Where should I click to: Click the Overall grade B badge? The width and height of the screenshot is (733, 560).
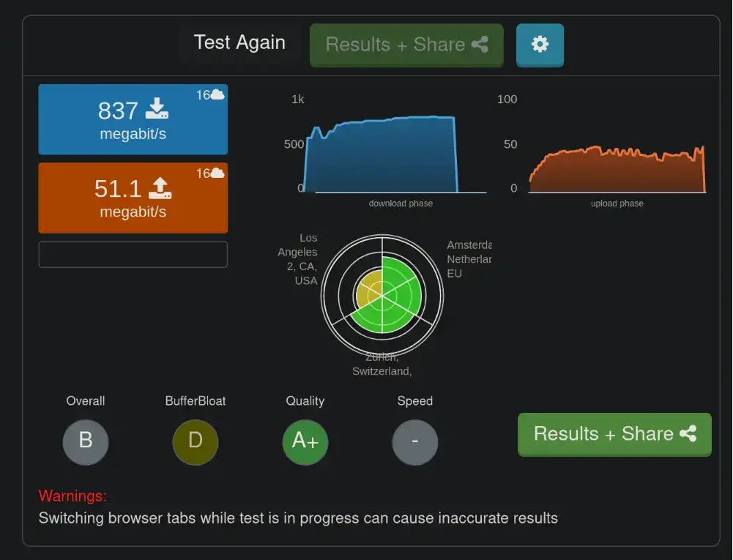pos(86,441)
